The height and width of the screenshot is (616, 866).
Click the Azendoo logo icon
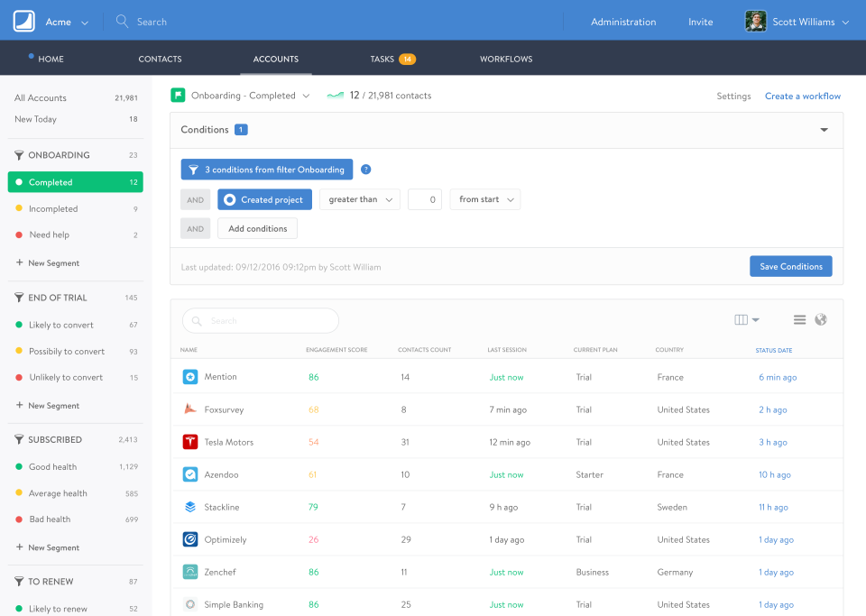click(x=190, y=474)
